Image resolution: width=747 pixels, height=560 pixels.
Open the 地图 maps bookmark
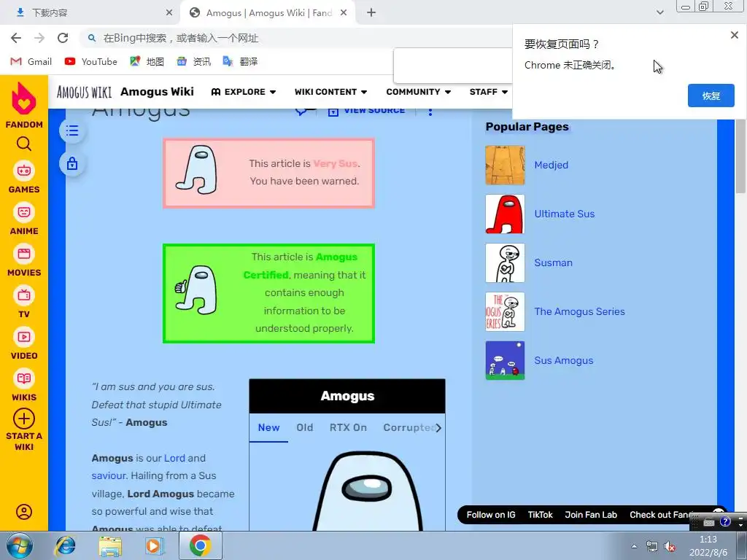pos(147,61)
